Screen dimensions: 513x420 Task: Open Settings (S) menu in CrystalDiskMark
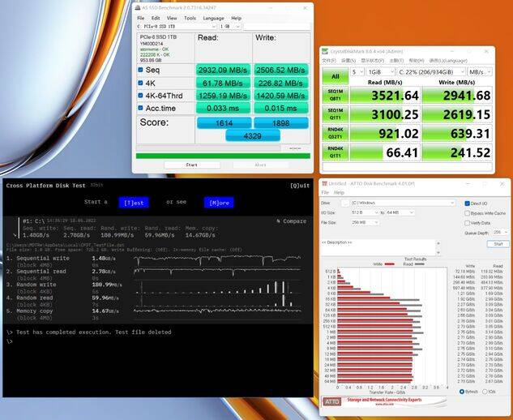348,61
